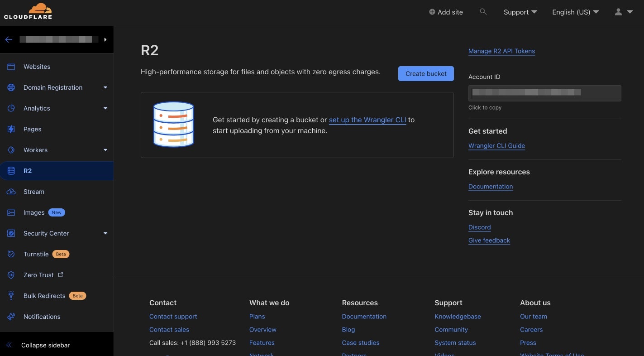Open Plans footer link
This screenshot has height=356, width=644.
257,317
